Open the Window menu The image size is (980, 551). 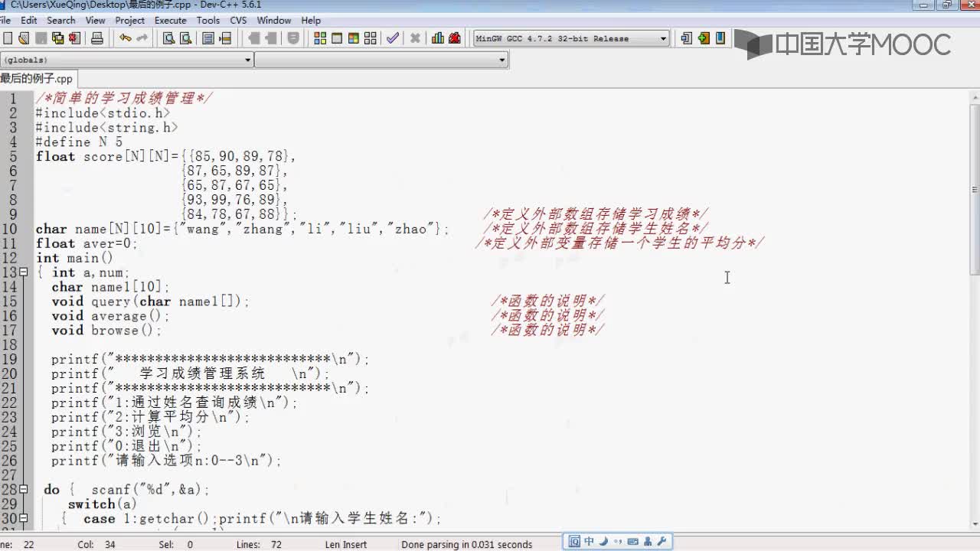tap(274, 20)
